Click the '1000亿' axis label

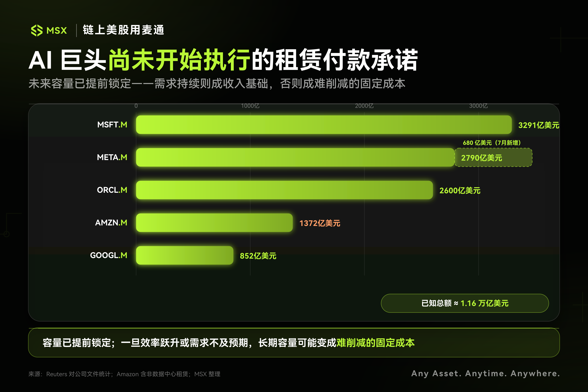tap(250, 106)
